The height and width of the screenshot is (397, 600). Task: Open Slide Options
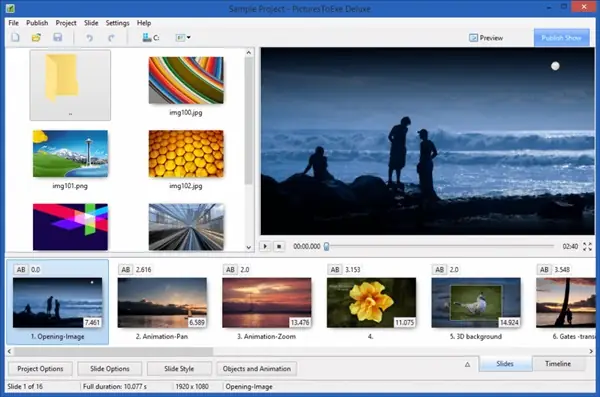click(110, 369)
